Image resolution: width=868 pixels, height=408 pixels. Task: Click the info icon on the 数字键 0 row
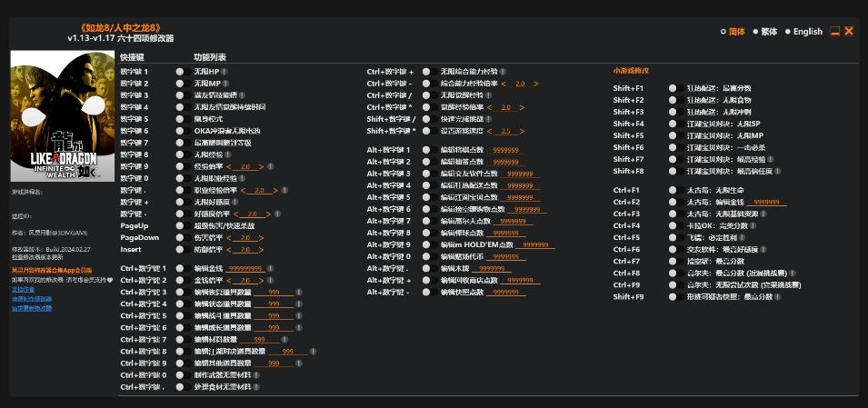242,178
